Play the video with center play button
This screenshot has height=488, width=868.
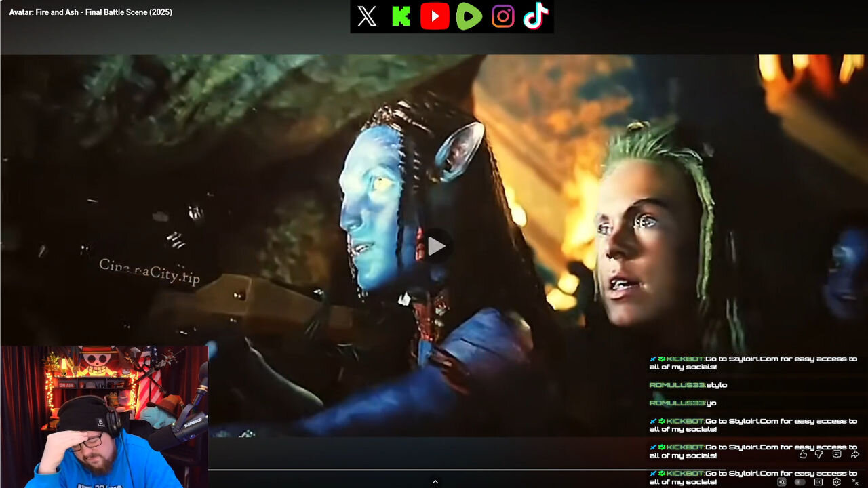coord(436,247)
